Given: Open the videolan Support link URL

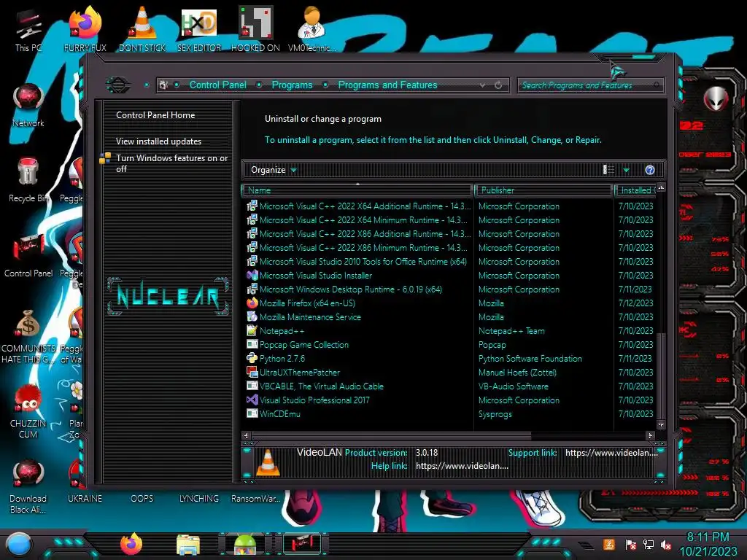Looking at the screenshot, I should 611,452.
